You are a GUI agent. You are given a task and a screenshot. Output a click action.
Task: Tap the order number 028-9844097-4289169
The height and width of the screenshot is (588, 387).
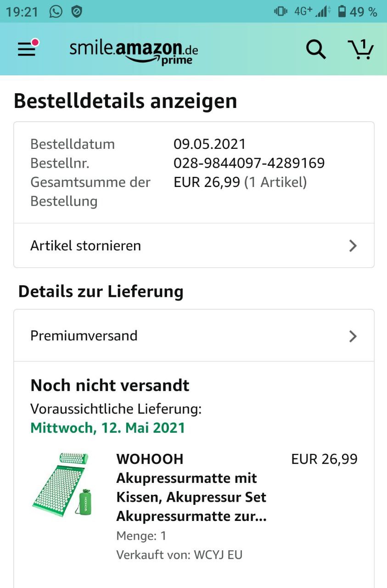click(249, 163)
